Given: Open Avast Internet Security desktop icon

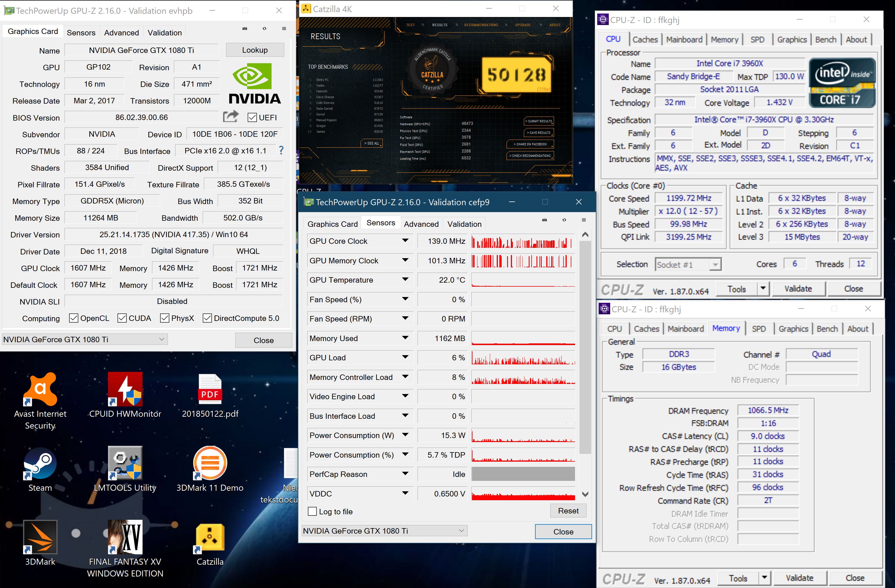Looking at the screenshot, I should pyautogui.click(x=40, y=401).
